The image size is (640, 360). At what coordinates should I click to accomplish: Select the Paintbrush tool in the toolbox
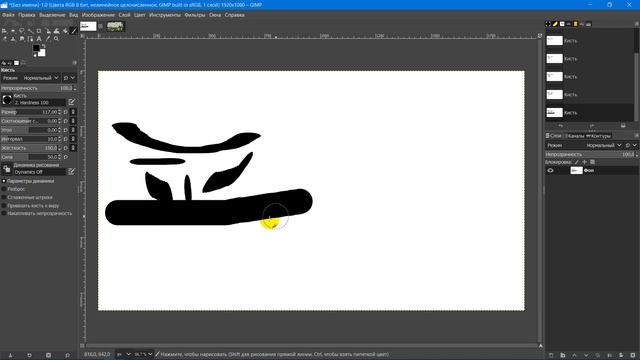tap(73, 31)
